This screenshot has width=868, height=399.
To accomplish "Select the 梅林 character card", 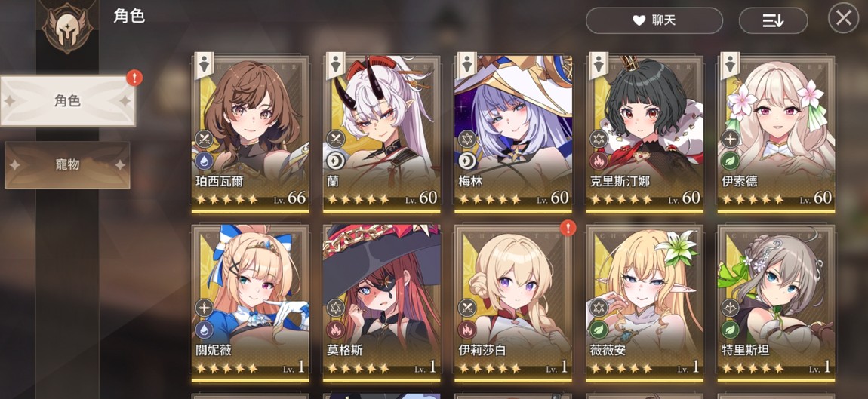I will coord(513,134).
